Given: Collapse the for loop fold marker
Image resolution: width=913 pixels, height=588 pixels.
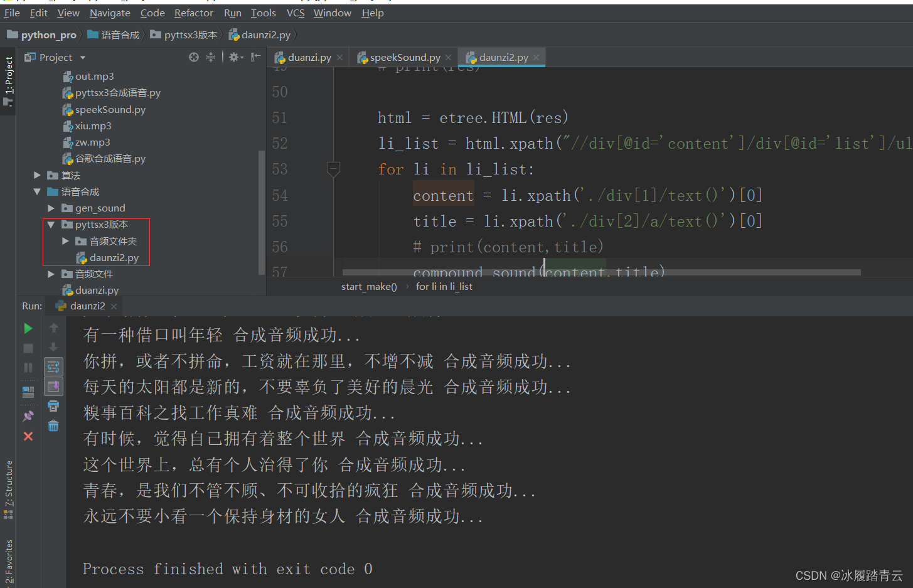Looking at the screenshot, I should (x=333, y=169).
